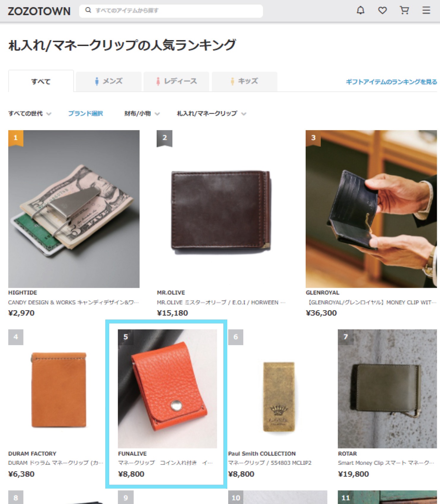Expand the すべての世代 dropdown
This screenshot has height=504, width=440.
(x=30, y=113)
